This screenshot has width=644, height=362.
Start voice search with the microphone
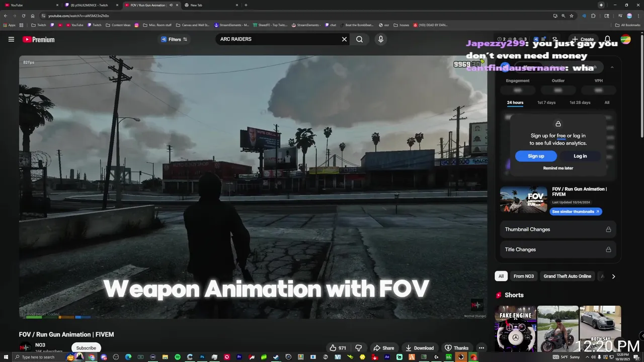(x=380, y=39)
